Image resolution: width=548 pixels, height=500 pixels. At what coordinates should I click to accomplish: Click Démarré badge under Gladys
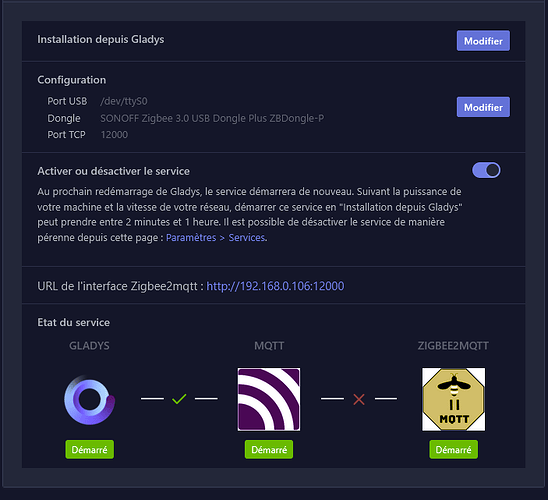[x=89, y=449]
